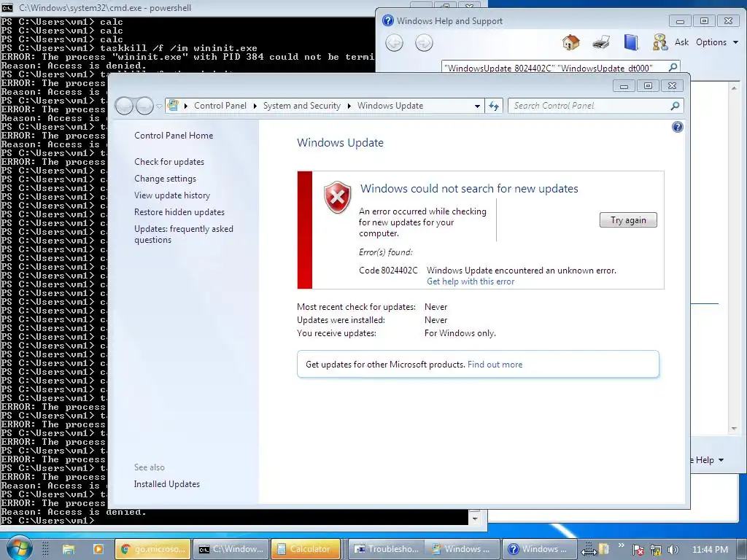747x560 pixels.
Task: Open Updates: frequently asked questions
Action: pos(183,234)
